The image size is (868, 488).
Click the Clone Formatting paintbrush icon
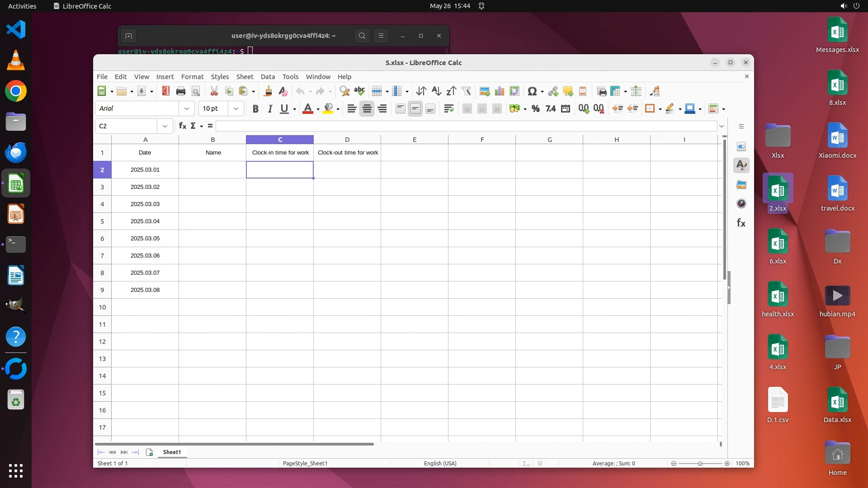point(268,91)
